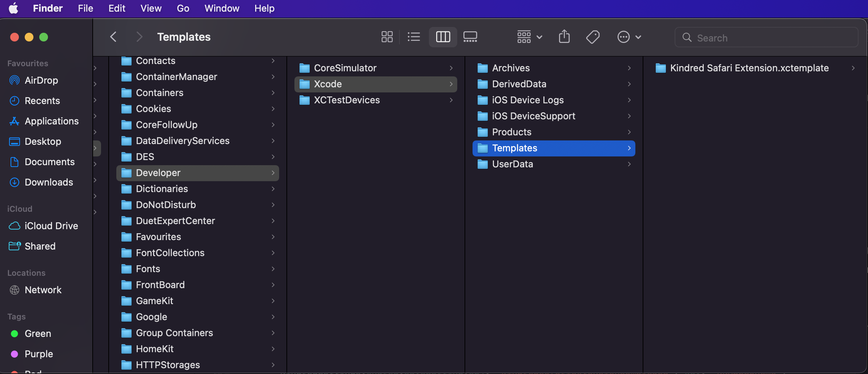Select the ContainerManager folder
The height and width of the screenshot is (374, 868).
coord(198,77)
